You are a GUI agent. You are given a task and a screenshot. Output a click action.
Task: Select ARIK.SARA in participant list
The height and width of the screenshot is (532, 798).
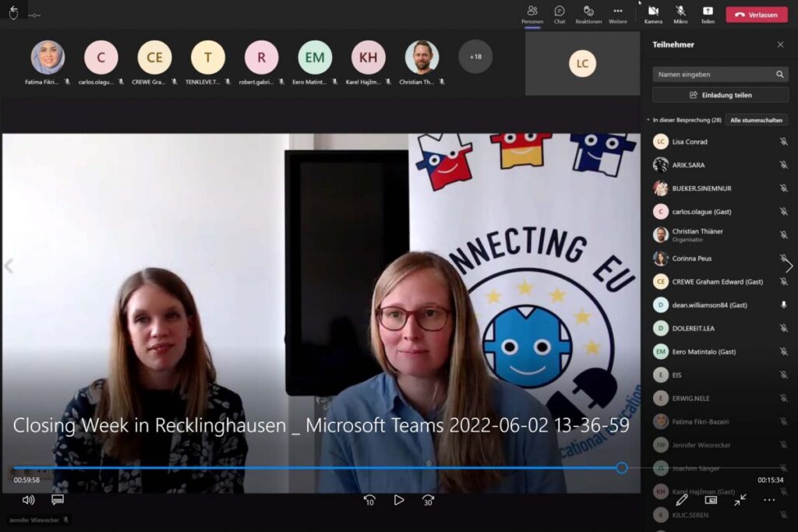pyautogui.click(x=720, y=165)
